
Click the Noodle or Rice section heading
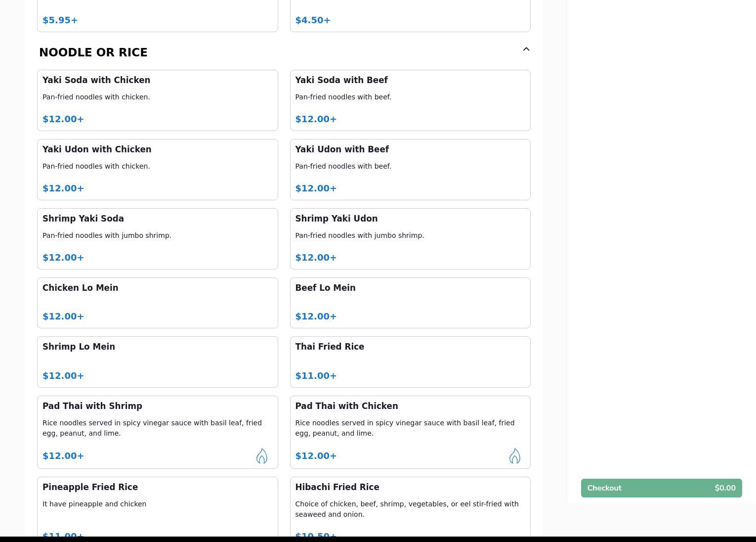[93, 52]
